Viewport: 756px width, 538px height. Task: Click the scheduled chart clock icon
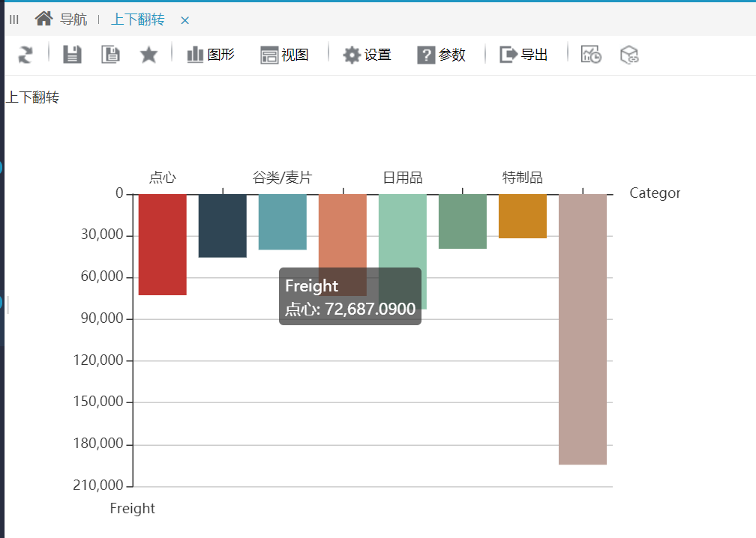pos(591,55)
